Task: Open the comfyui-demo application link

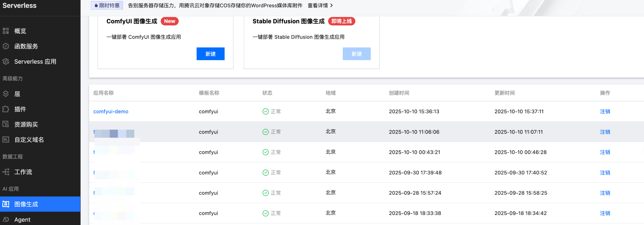Action: [111, 111]
